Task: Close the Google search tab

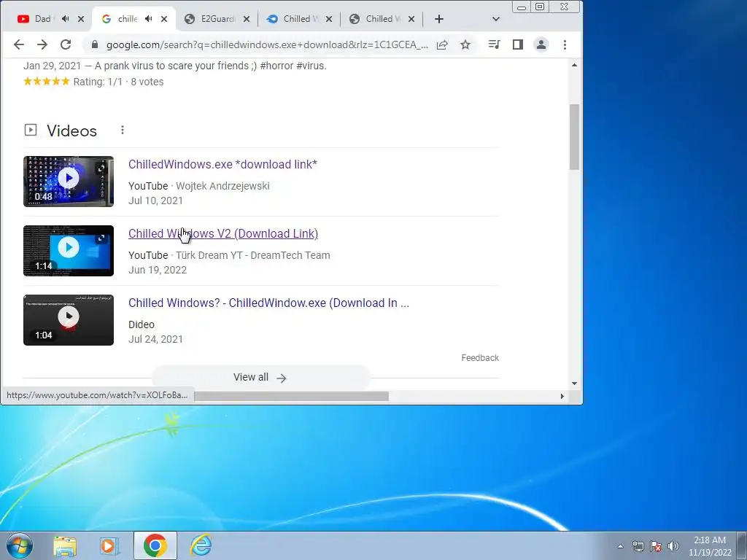Action: [x=164, y=19]
